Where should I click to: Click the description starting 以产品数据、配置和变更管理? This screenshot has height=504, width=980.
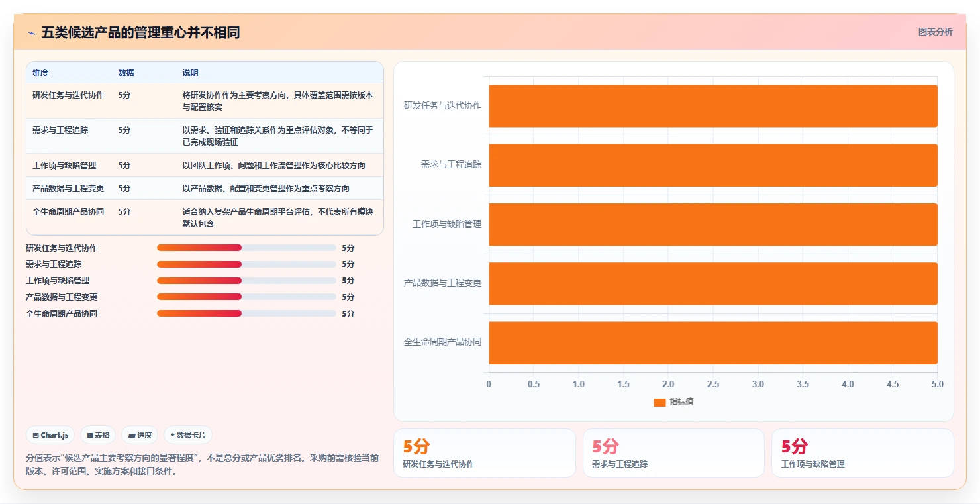point(266,189)
